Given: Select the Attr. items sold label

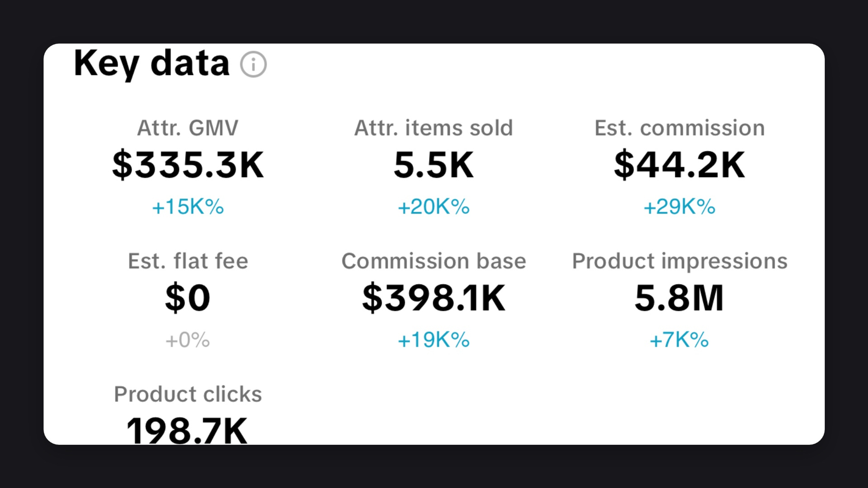Looking at the screenshot, I should click(x=434, y=128).
